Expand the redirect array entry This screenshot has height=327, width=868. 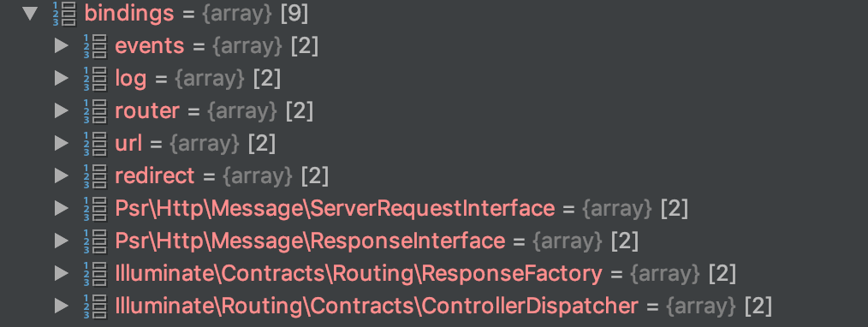coord(62,176)
